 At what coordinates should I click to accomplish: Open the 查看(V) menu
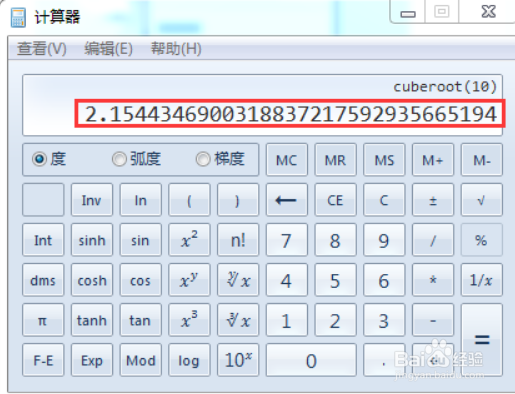[x=42, y=49]
